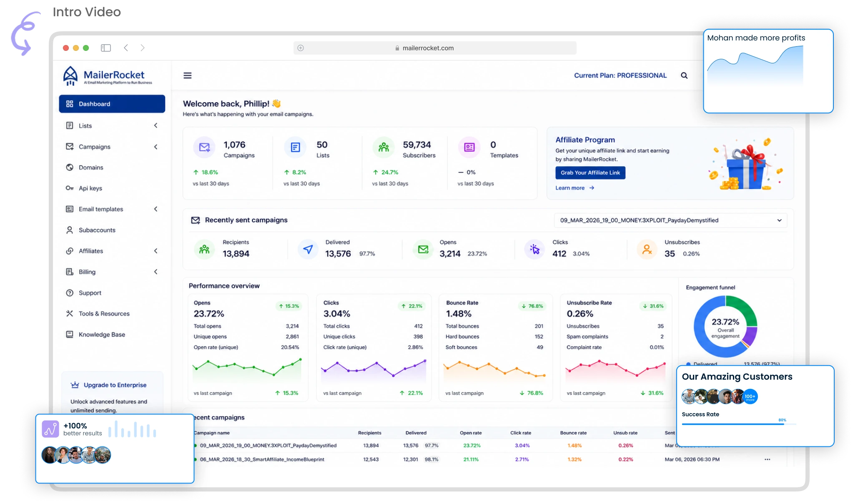Click the Grab Your Affiliate Link button
The image size is (853, 504).
coord(590,173)
